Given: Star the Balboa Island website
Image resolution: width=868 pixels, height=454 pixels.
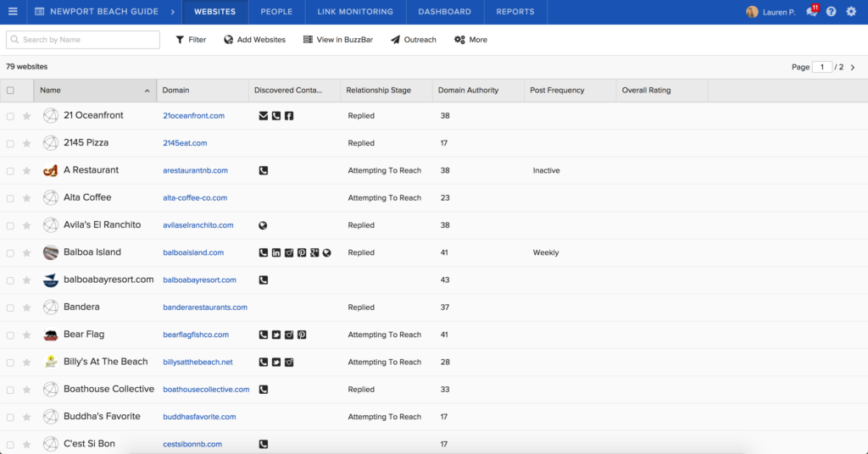Looking at the screenshot, I should [x=26, y=252].
